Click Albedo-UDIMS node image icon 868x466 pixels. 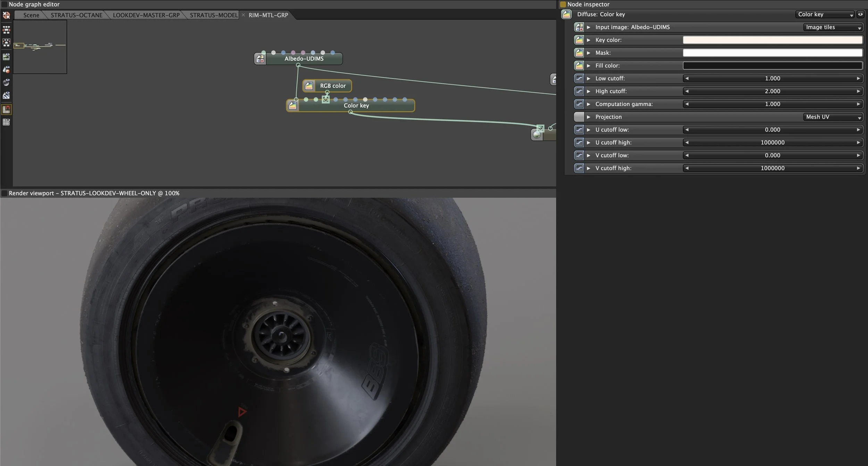point(260,59)
